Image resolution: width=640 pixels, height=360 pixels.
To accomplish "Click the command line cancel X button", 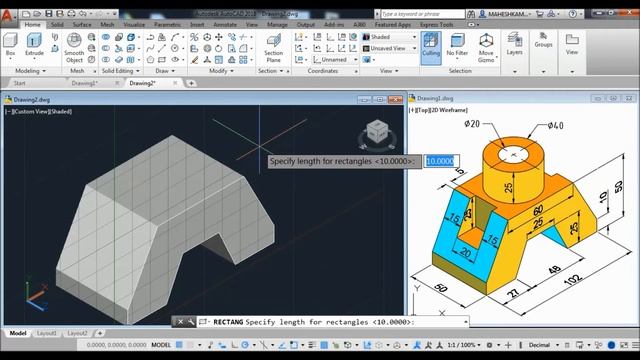I will click(x=180, y=322).
